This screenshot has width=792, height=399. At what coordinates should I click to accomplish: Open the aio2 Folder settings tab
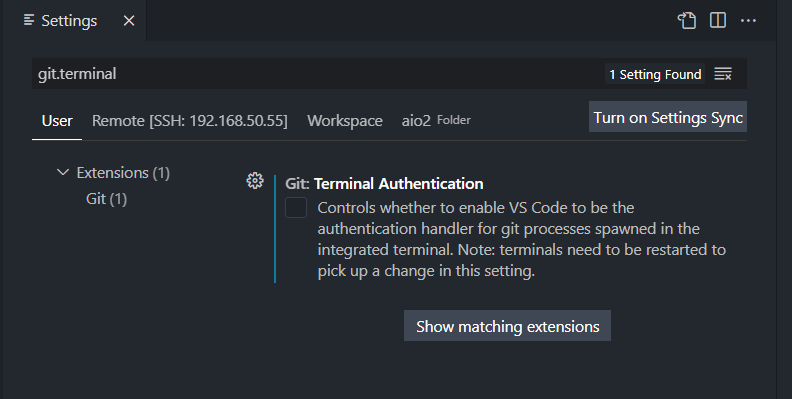click(436, 121)
